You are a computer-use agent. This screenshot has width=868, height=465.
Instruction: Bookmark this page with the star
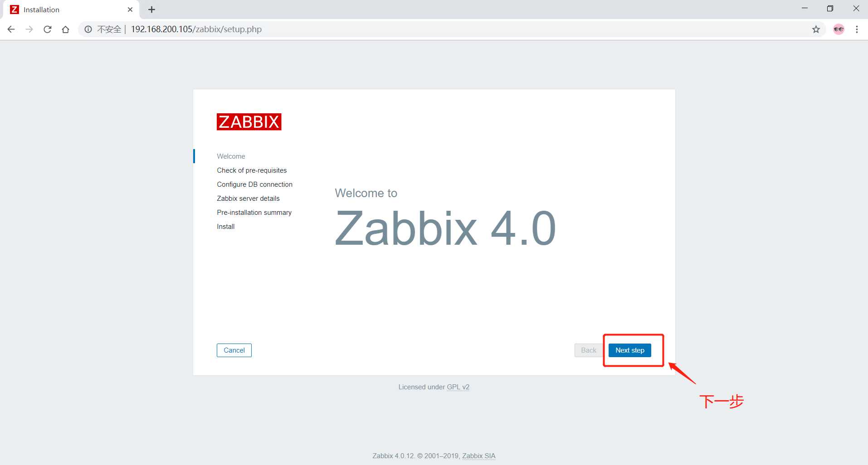click(816, 29)
